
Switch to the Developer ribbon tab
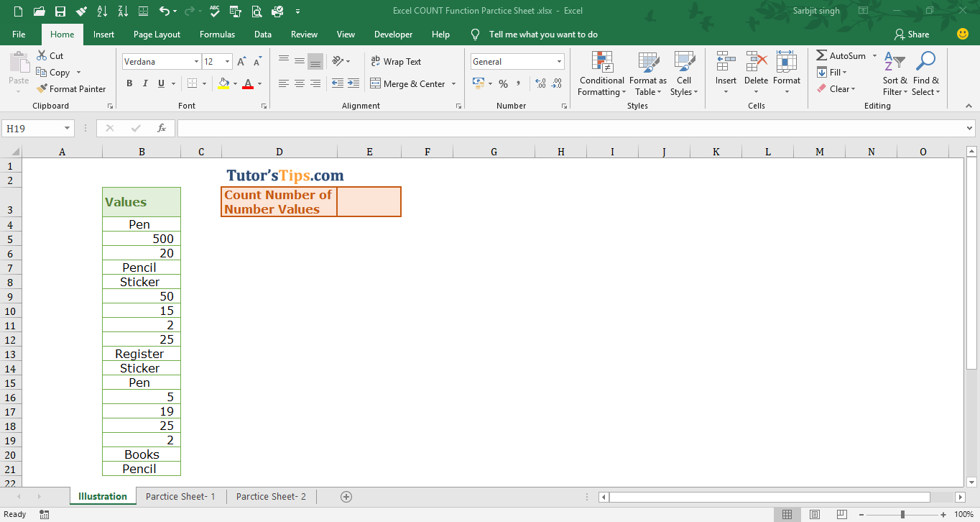[x=393, y=35]
